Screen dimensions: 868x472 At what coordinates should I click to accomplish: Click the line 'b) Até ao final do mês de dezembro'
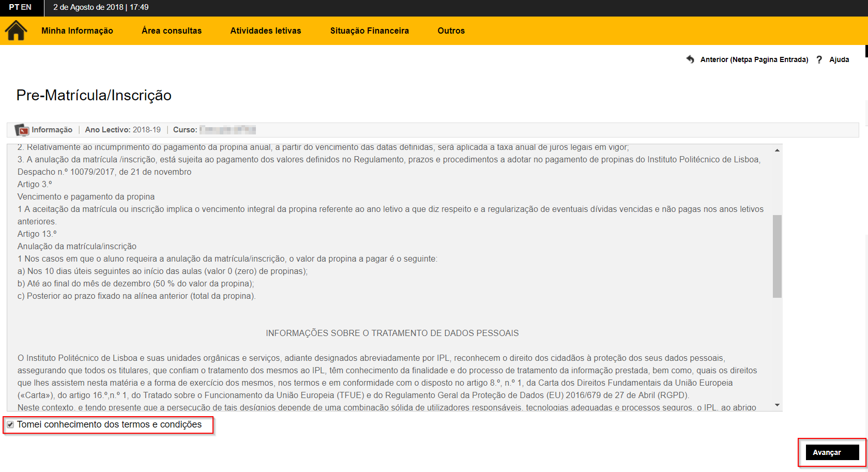(x=136, y=284)
